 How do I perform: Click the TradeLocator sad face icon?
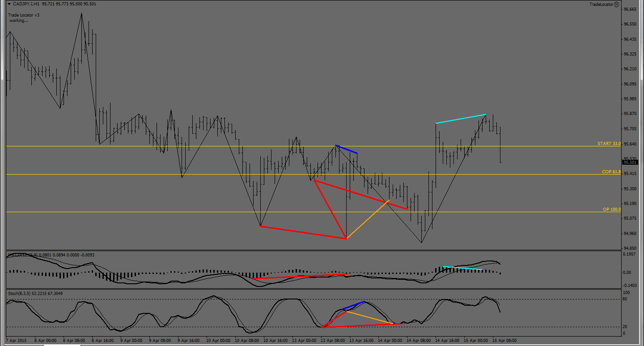pos(617,4)
